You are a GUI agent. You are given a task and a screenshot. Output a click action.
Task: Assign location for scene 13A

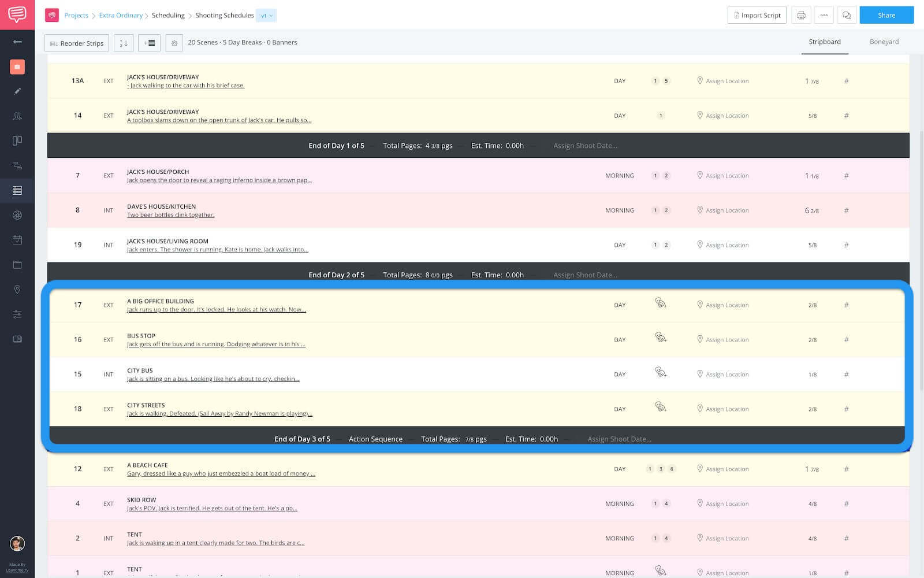[722, 81]
